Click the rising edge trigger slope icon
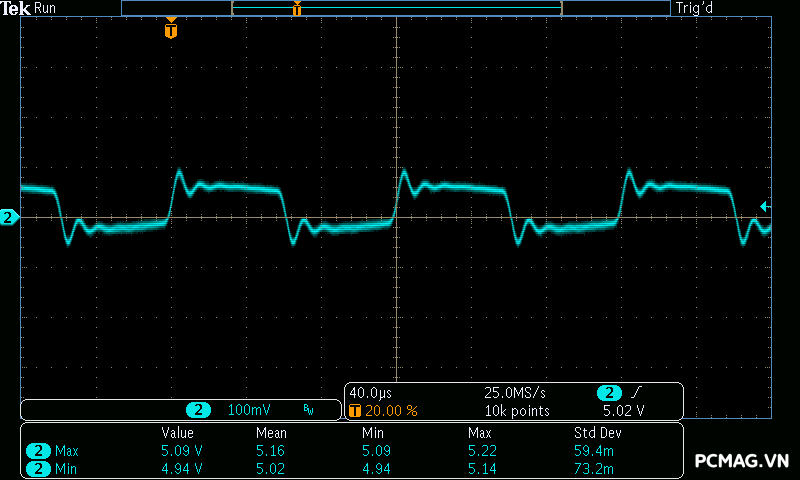800x480 pixels. coord(637,393)
